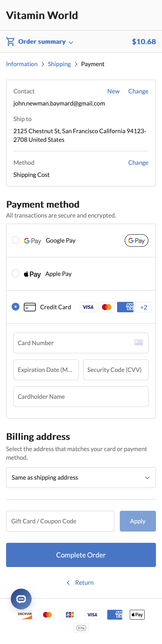The height and width of the screenshot is (644, 162).
Task: Click the Discover logo in footer
Action: point(25,614)
